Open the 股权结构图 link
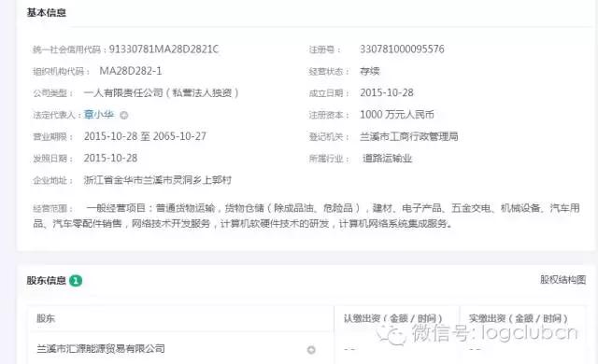598x364 pixels. [562, 280]
